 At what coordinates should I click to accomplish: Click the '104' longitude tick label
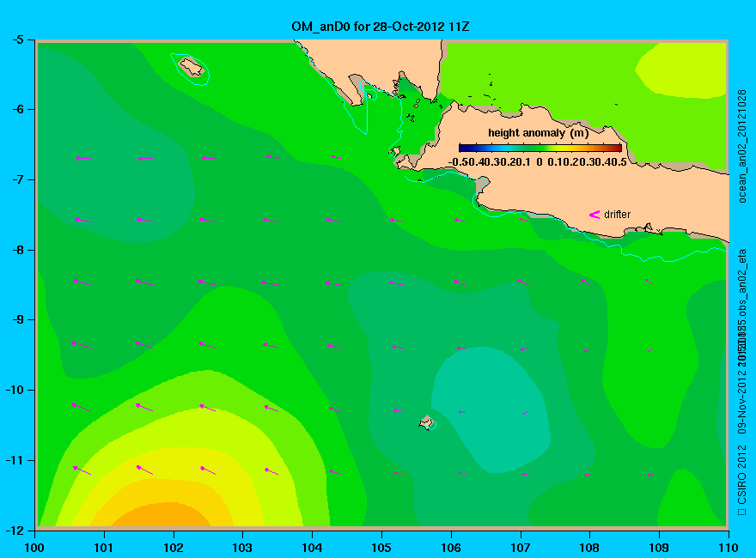[x=312, y=548]
